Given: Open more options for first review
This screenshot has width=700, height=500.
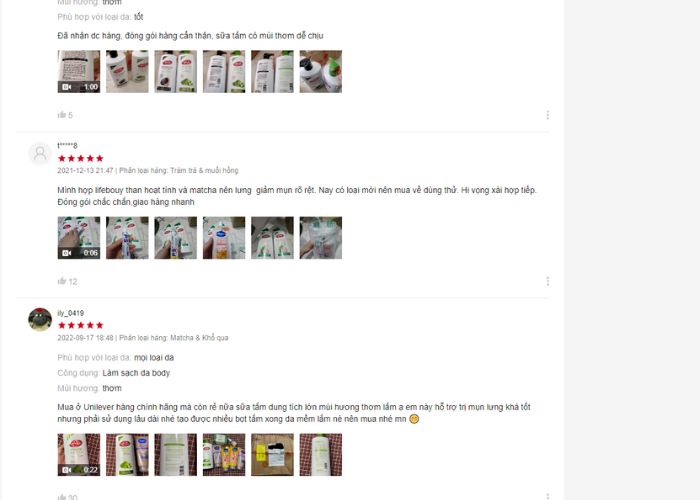Looking at the screenshot, I should click(x=547, y=115).
